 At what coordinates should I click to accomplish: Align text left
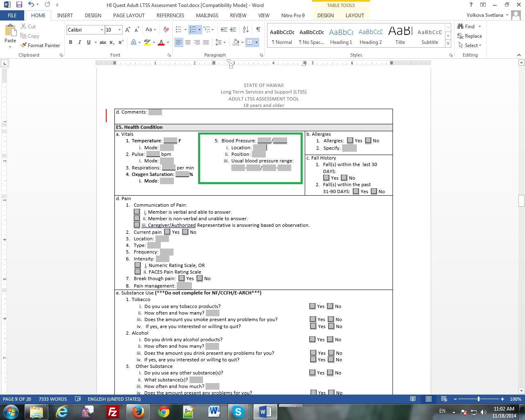pyautogui.click(x=179, y=42)
